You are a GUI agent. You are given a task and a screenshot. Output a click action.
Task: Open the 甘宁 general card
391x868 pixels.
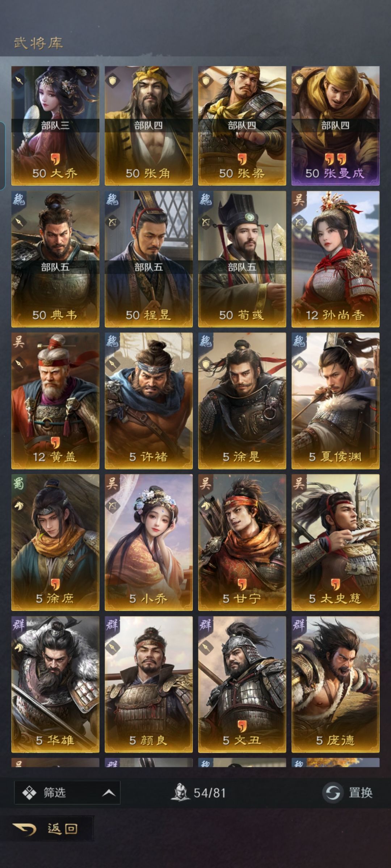[242, 542]
